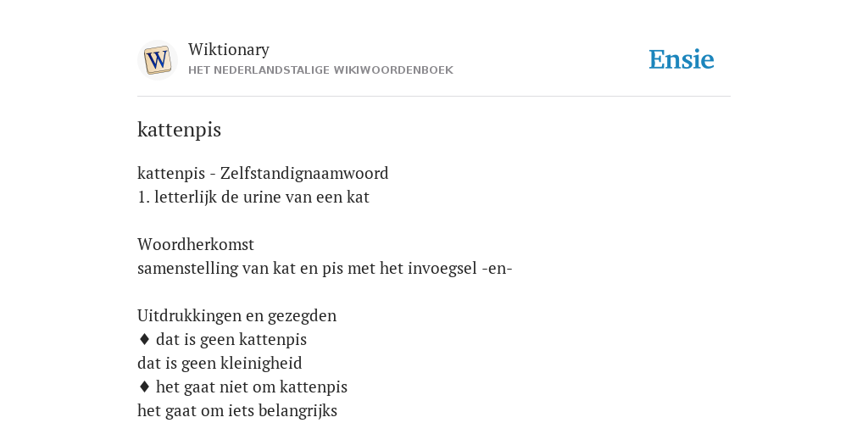Click the word Zelfstandignaamwoord
Image resolution: width=868 pixels, height=434 pixels.
(x=304, y=173)
